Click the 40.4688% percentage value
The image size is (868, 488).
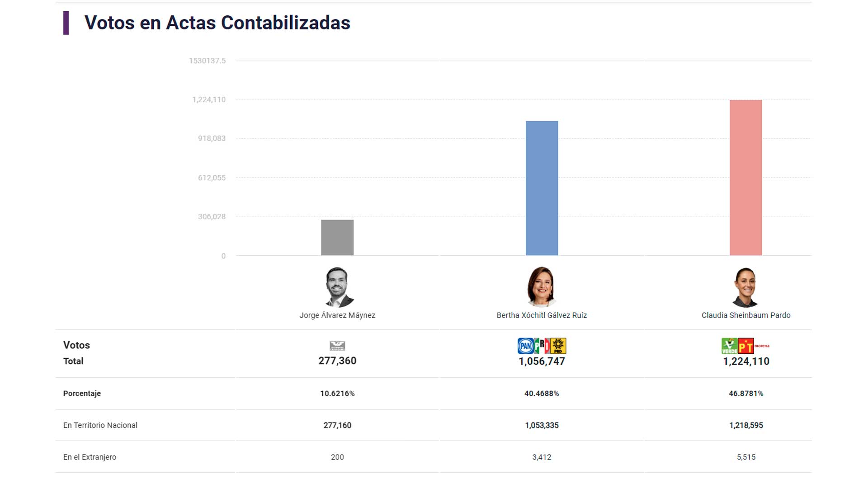[542, 394]
